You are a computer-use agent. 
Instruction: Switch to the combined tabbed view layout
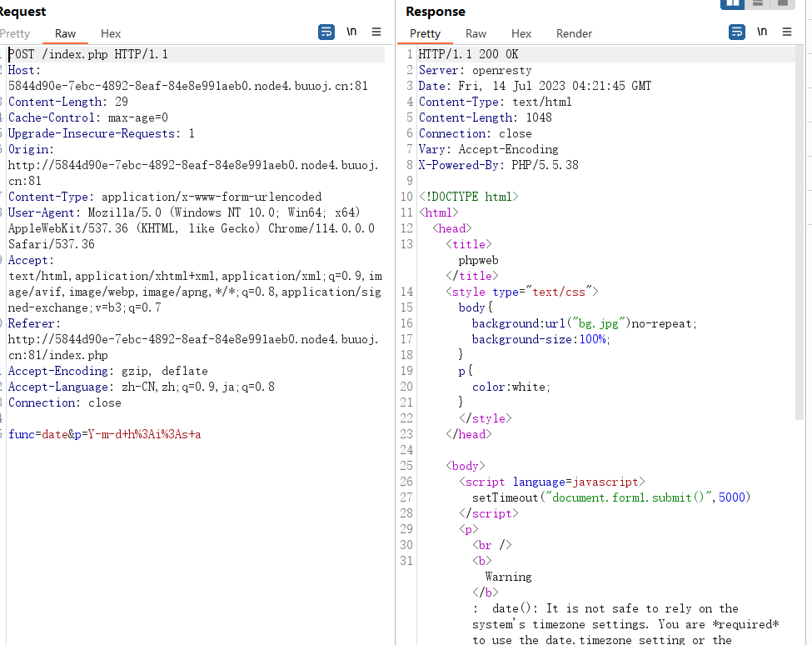click(x=783, y=4)
